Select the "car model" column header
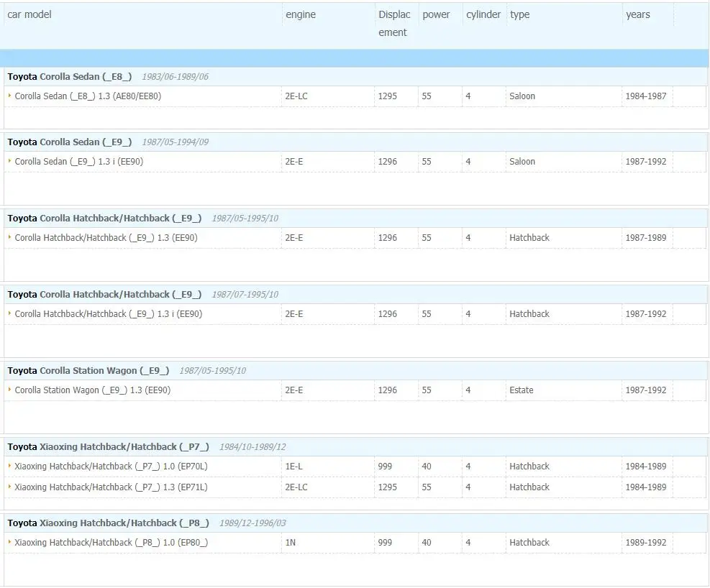The width and height of the screenshot is (710, 588). tap(29, 14)
